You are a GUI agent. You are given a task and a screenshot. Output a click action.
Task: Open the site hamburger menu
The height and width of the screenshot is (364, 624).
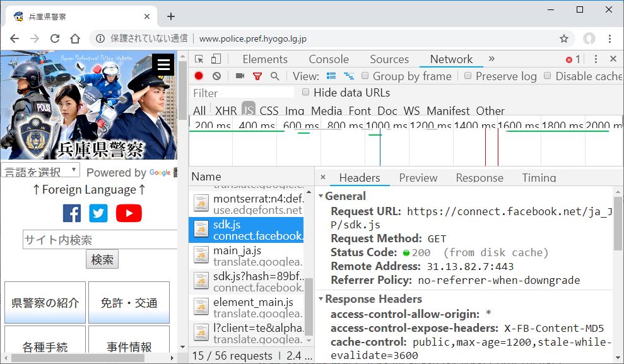pyautogui.click(x=163, y=64)
